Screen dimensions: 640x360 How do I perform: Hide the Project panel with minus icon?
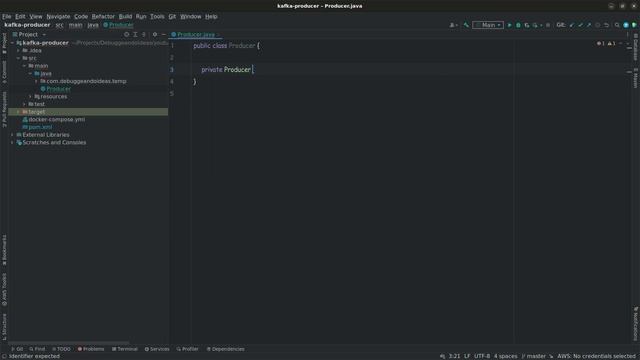click(x=164, y=35)
